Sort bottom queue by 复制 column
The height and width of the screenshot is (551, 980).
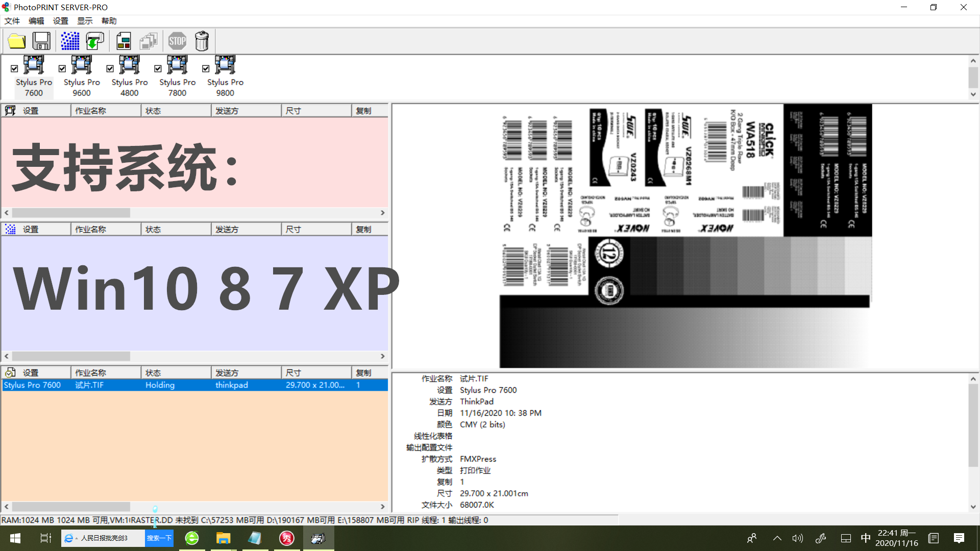[x=370, y=372]
